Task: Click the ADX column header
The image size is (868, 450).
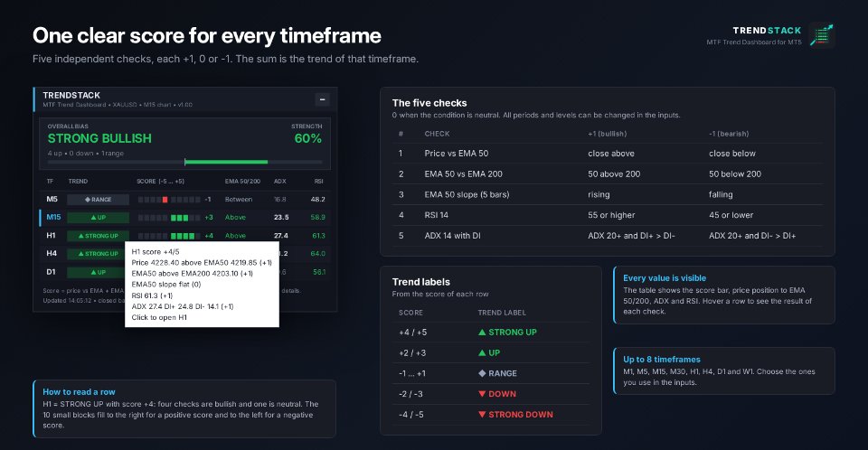Action: [x=280, y=182]
